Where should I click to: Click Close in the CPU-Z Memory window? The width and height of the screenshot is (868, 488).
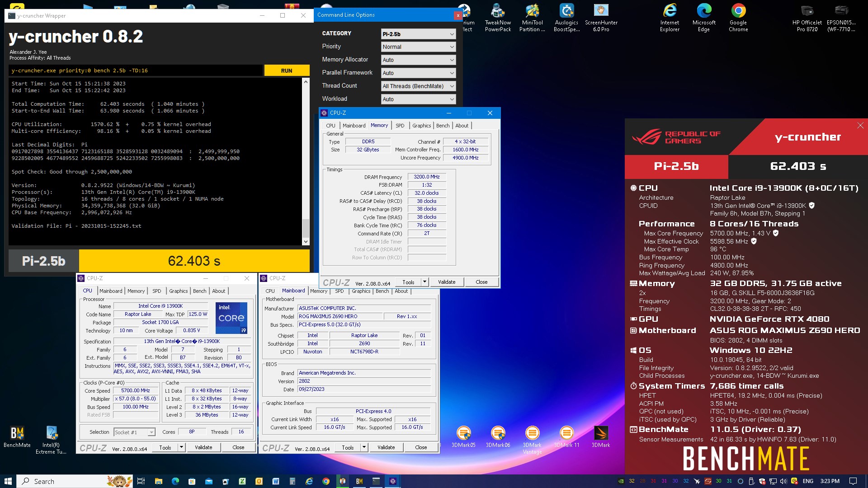coord(481,282)
